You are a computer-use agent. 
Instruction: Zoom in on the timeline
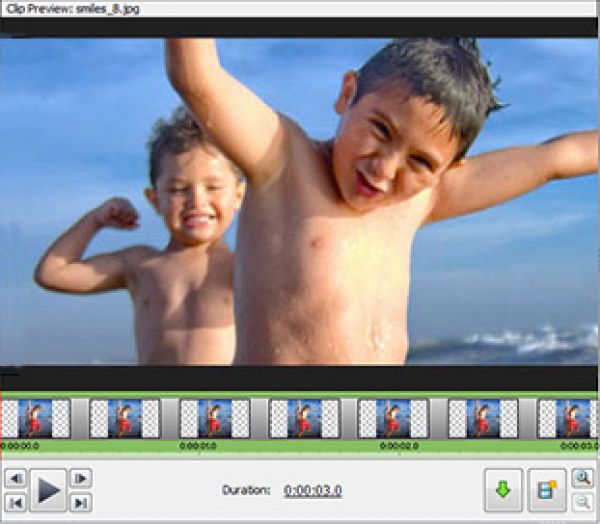[x=582, y=478]
